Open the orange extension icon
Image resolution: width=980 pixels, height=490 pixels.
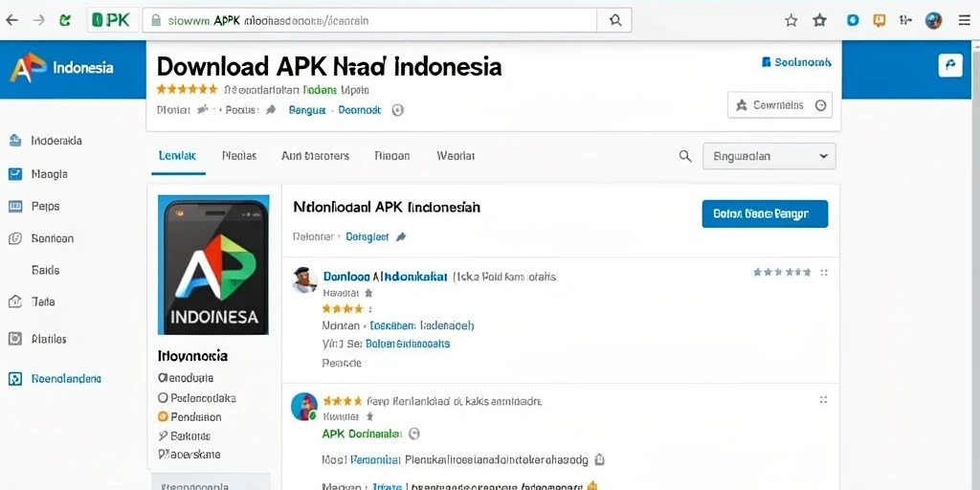(x=880, y=21)
